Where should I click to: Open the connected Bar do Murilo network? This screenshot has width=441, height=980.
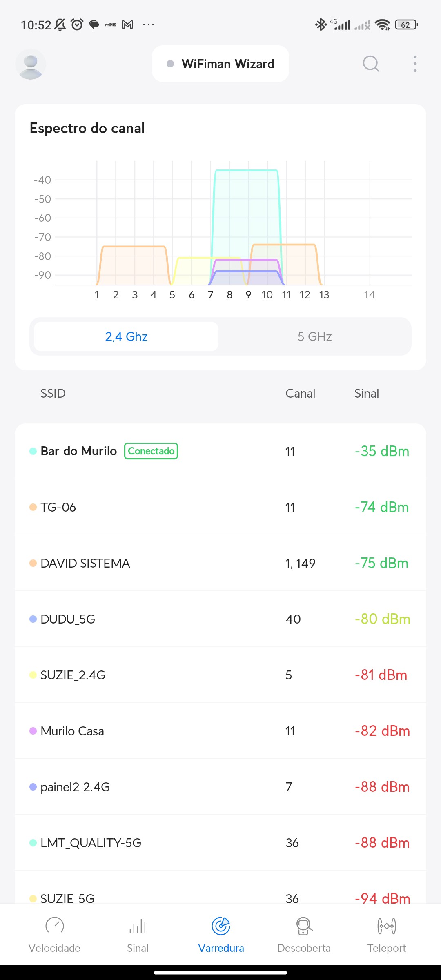click(78, 451)
